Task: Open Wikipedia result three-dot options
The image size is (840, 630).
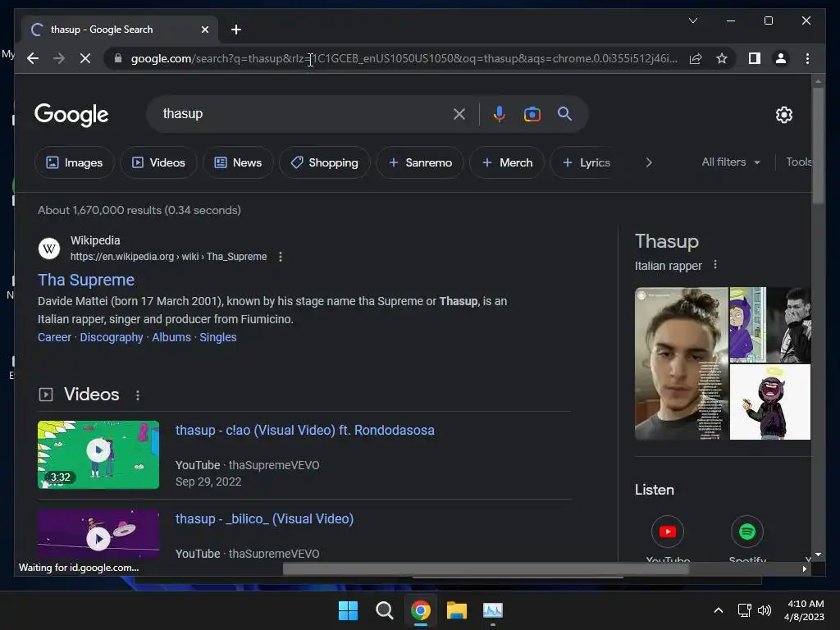Action: [x=281, y=257]
